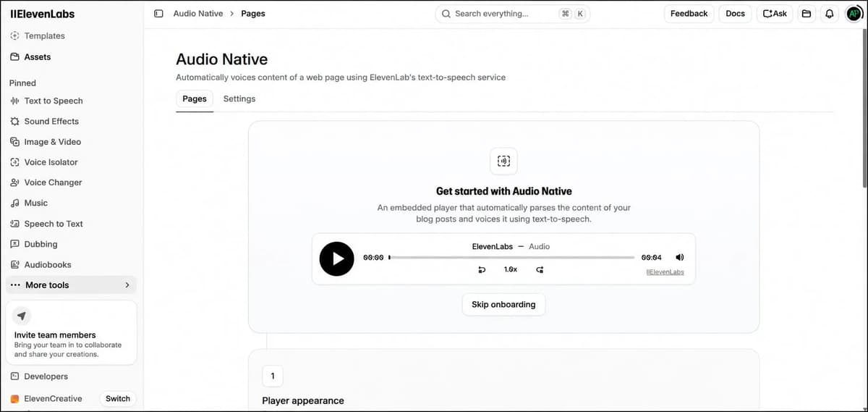The image size is (868, 412).
Task: Click the Search everything field
Action: pos(512,14)
